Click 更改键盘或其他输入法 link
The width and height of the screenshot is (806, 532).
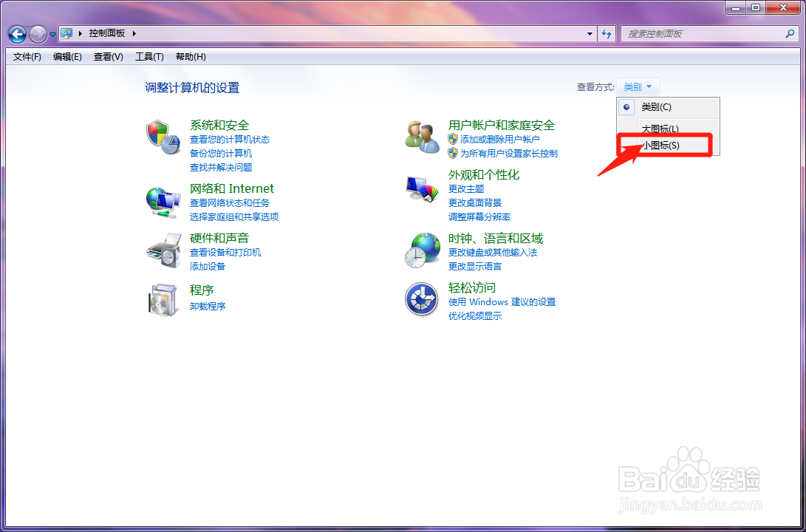tap(493, 253)
